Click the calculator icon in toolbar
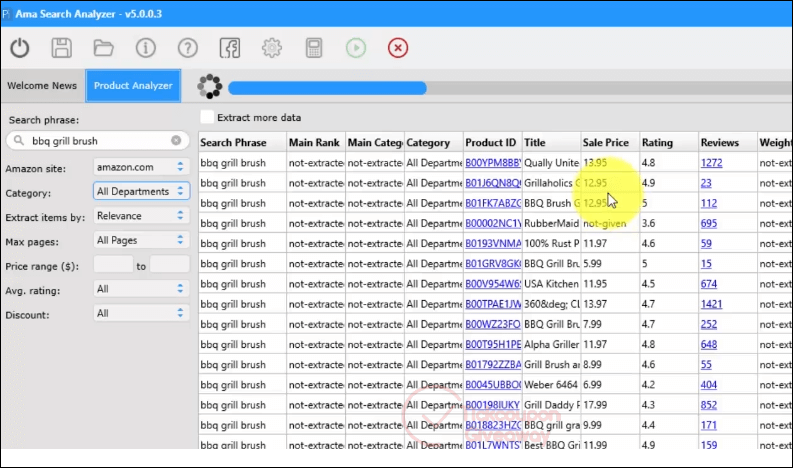The height and width of the screenshot is (468, 793). pos(314,48)
